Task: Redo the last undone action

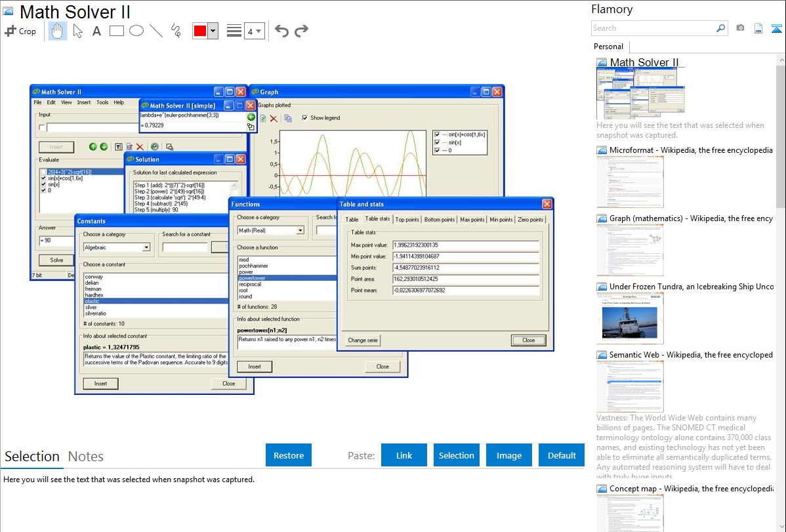Action: coord(301,31)
